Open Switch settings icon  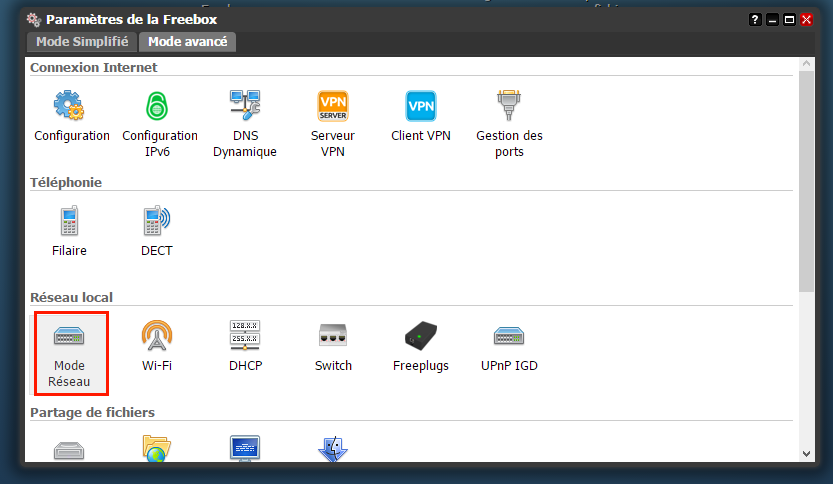[x=333, y=336]
